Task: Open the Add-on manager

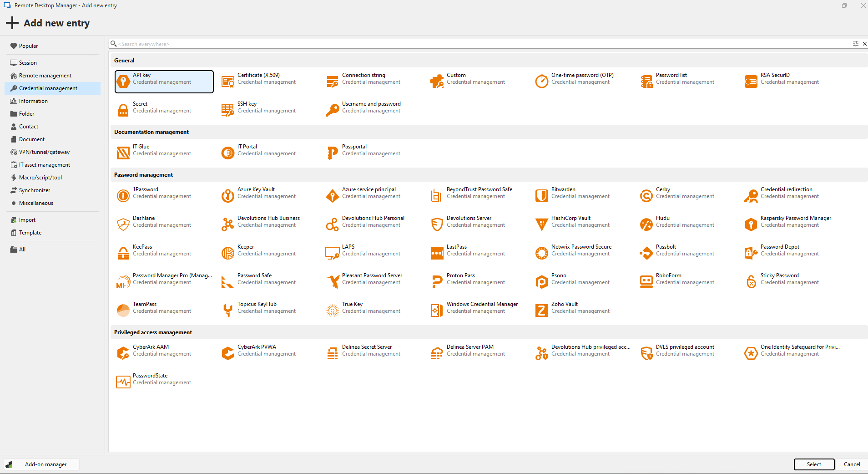Action: coord(42,464)
